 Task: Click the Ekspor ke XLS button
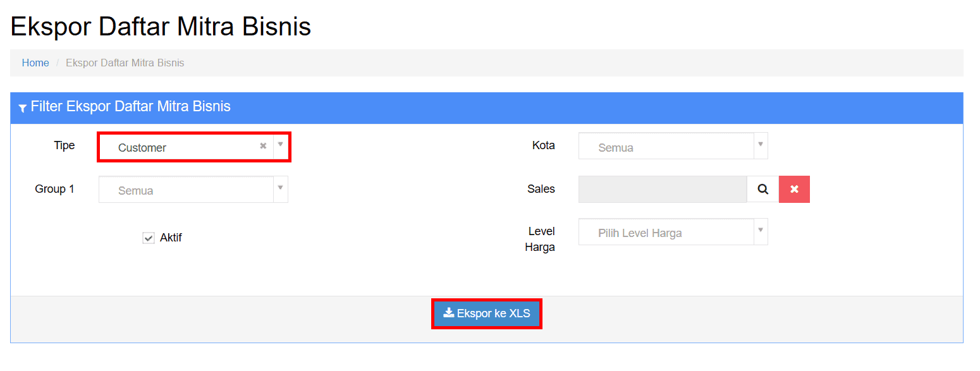click(487, 313)
